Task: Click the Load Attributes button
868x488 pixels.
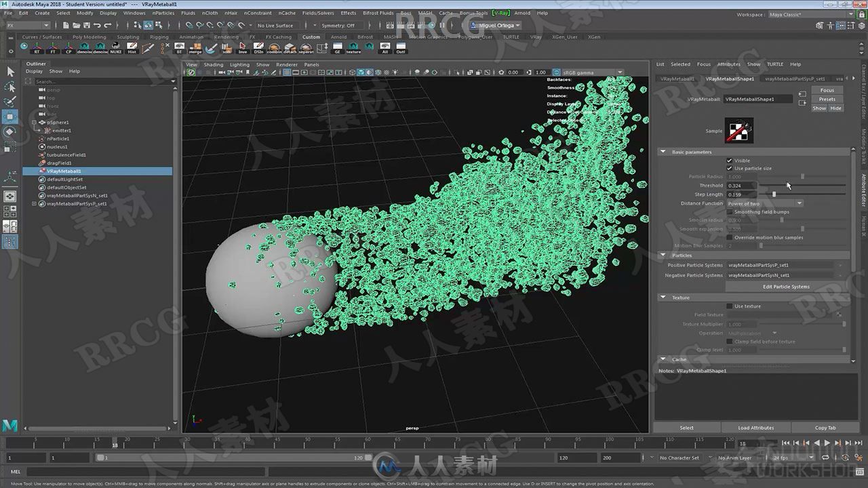Action: click(756, 428)
